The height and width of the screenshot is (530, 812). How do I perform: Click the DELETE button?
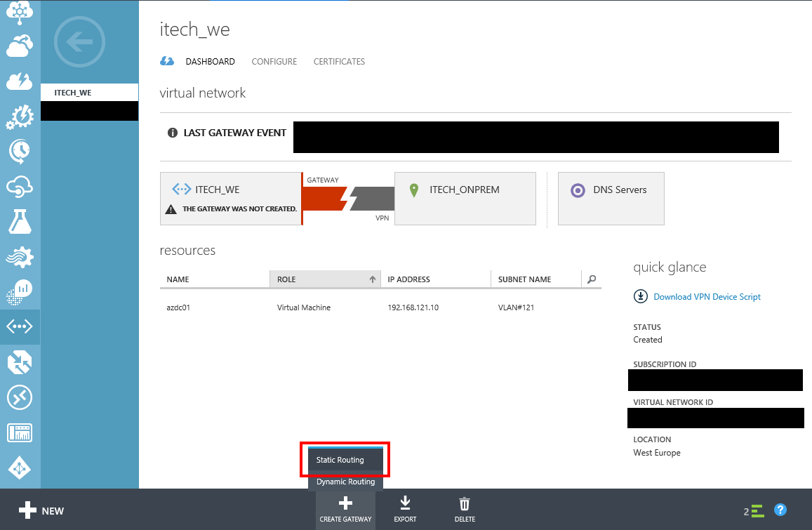(x=465, y=510)
